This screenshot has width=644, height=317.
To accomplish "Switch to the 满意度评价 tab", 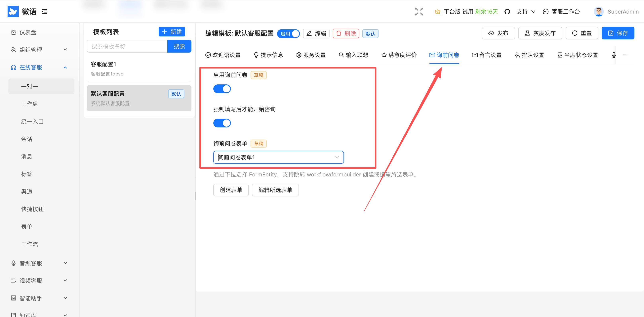I will pos(399,55).
